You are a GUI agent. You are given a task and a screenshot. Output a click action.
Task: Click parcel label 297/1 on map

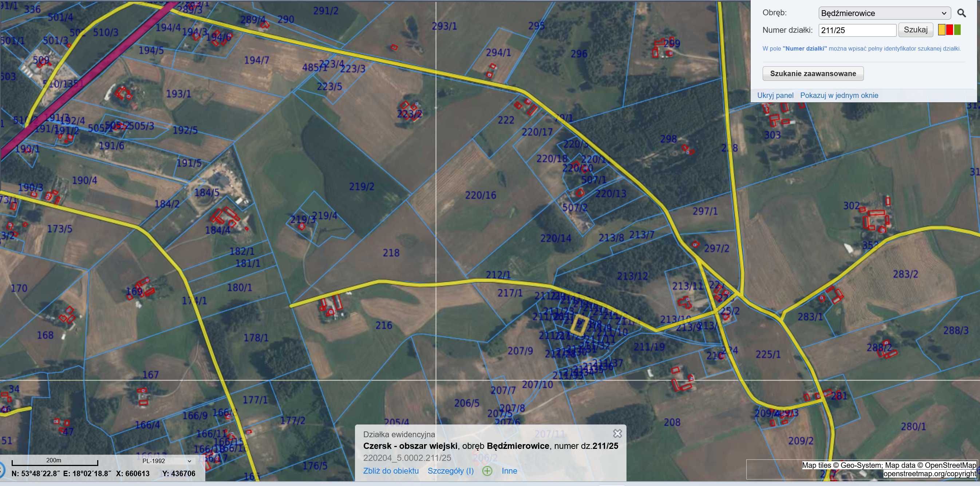pyautogui.click(x=705, y=211)
